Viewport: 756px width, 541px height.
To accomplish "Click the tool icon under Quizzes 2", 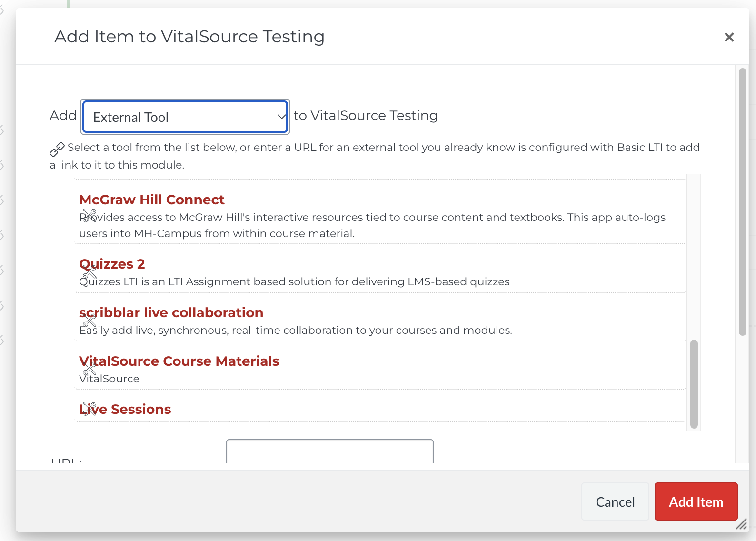I will pyautogui.click(x=89, y=273).
